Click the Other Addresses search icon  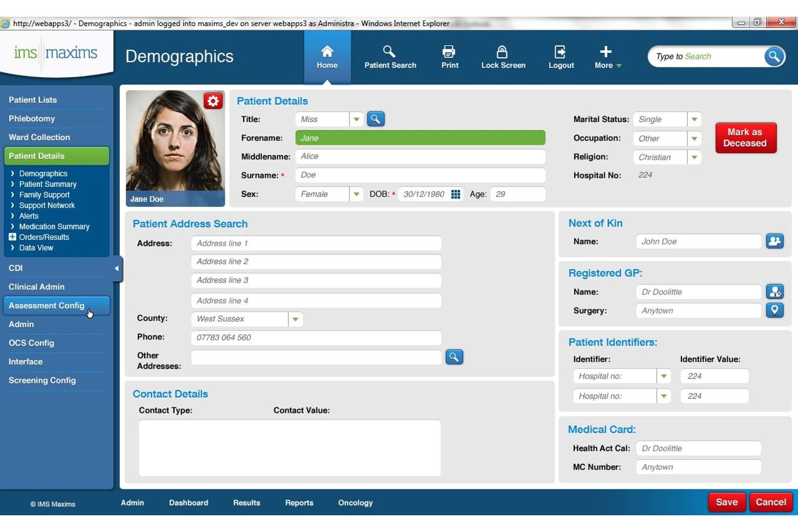point(454,357)
